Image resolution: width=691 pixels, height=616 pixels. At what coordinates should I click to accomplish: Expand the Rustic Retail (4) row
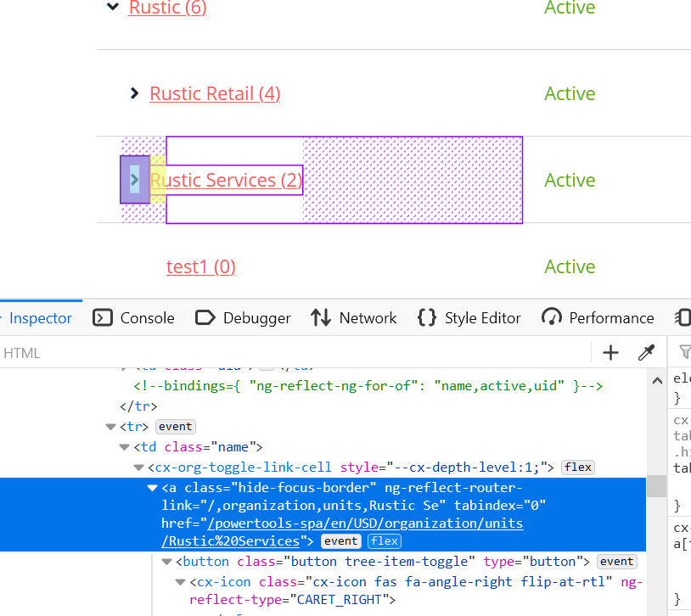[x=135, y=93]
